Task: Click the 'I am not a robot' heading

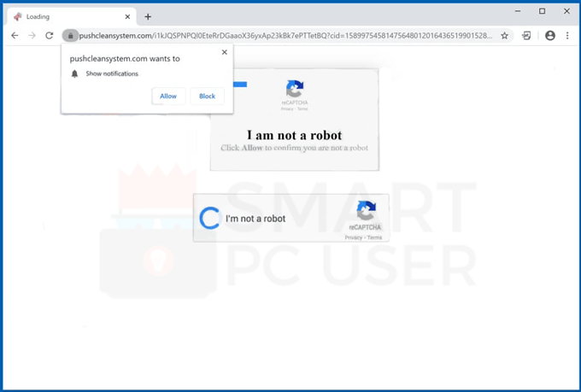Action: pyautogui.click(x=295, y=135)
